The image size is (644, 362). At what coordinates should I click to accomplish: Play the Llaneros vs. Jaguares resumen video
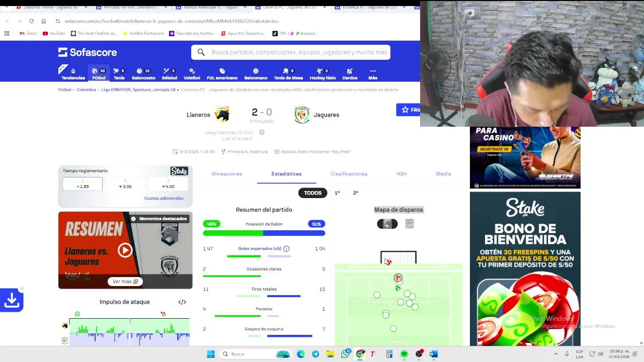[x=125, y=250]
